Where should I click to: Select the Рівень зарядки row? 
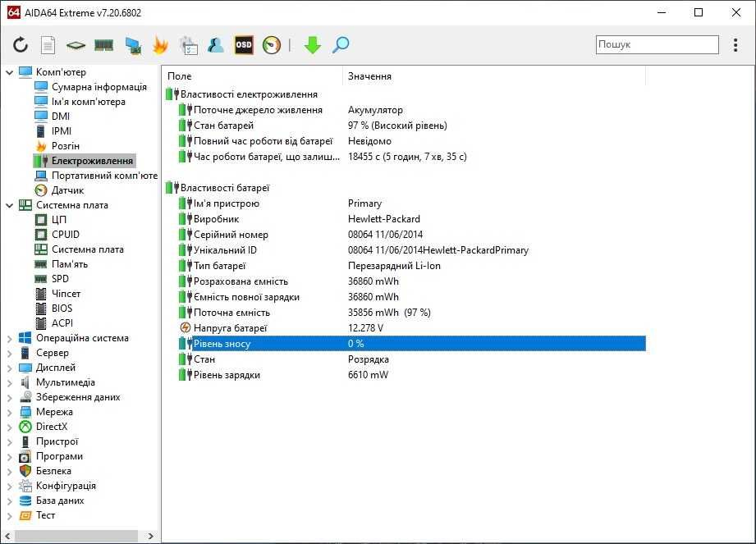[412, 375]
